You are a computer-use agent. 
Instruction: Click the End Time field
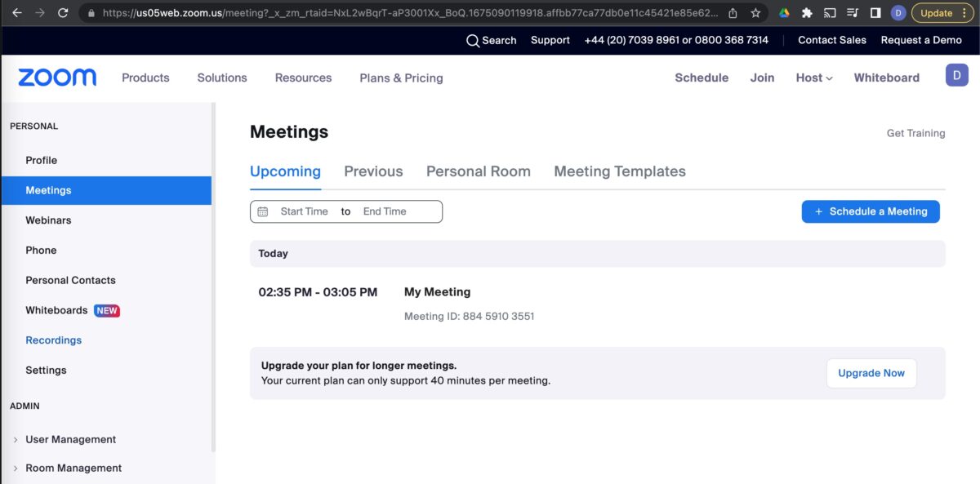(x=385, y=211)
